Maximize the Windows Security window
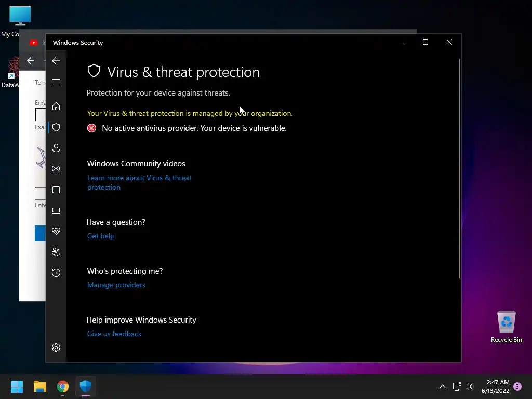Image resolution: width=532 pixels, height=399 pixels. [x=425, y=42]
